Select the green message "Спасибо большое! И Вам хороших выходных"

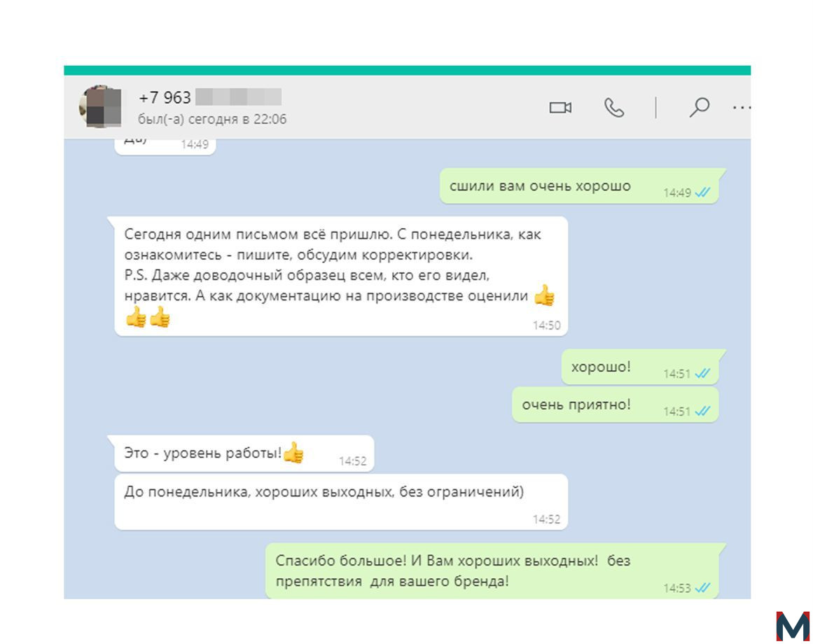click(492, 571)
